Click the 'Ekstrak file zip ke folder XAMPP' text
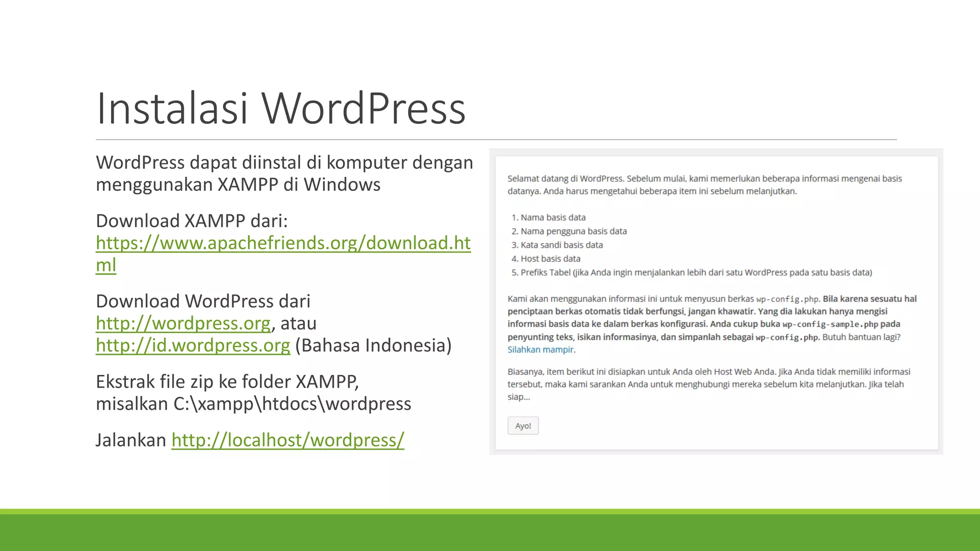Image resolution: width=980 pixels, height=551 pixels. coord(227,382)
